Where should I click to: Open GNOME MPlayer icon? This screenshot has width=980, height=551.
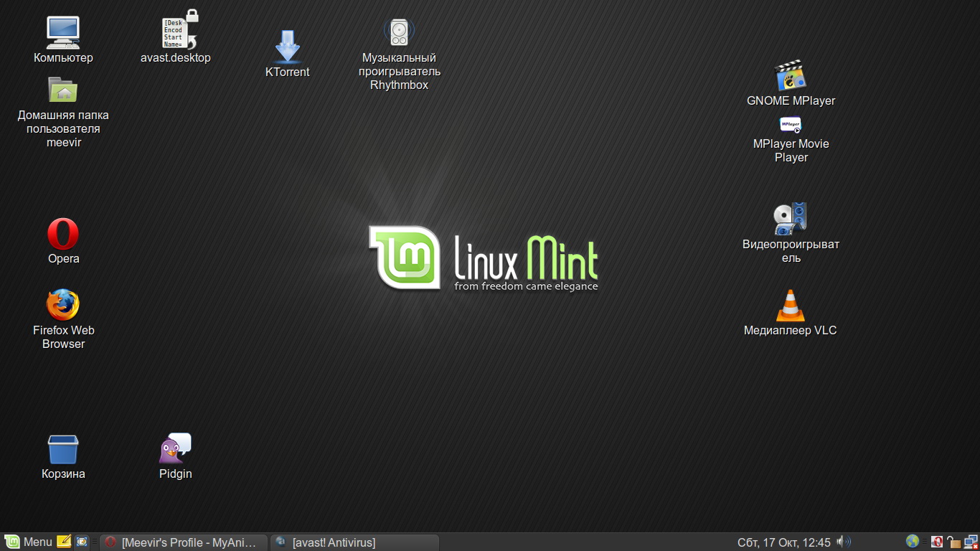pos(791,75)
